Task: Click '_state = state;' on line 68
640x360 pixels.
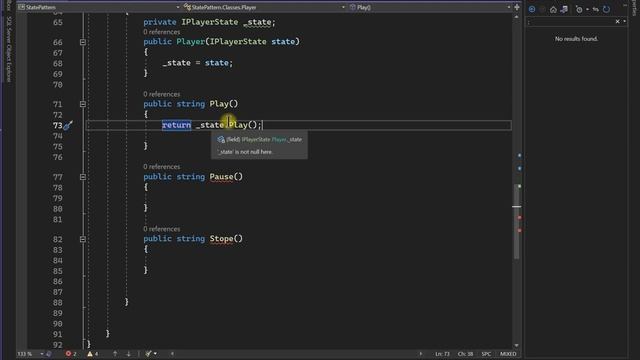Action: pos(198,63)
